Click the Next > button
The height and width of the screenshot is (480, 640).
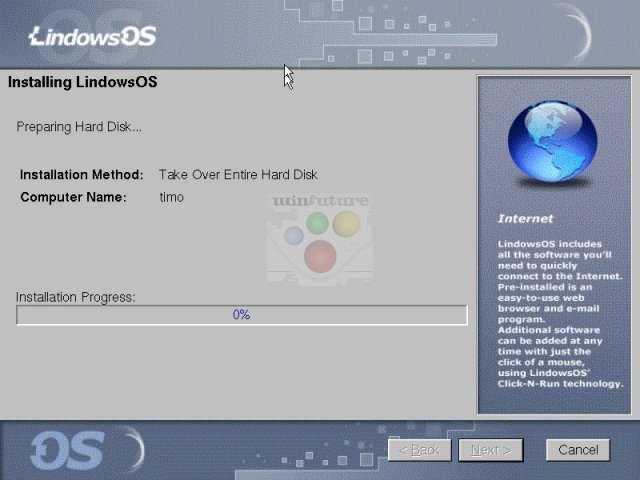tap(491, 450)
